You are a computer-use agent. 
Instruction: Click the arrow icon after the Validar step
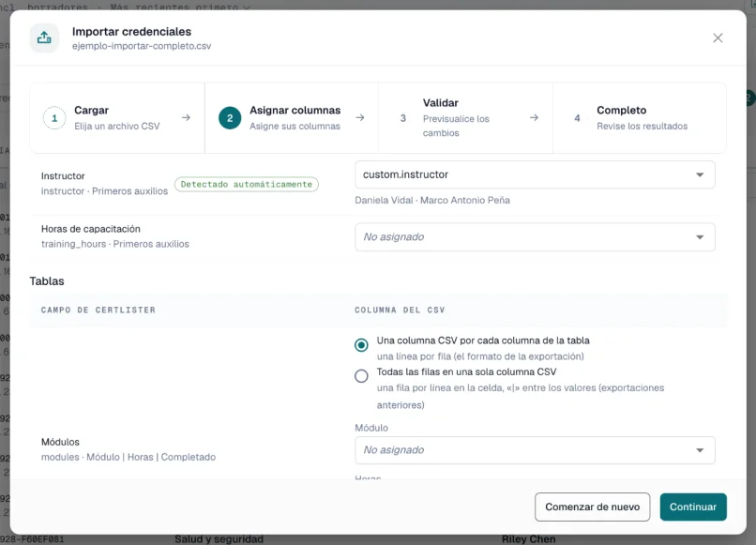[535, 117]
